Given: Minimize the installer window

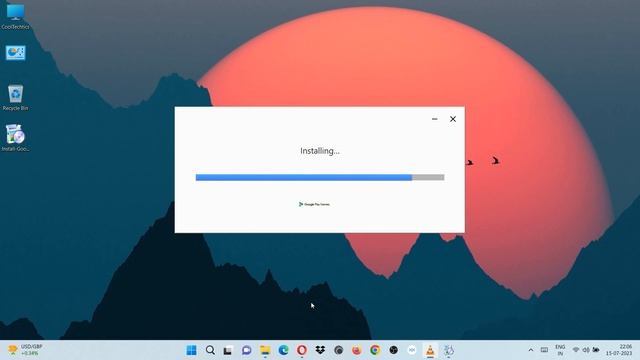Looking at the screenshot, I should tap(435, 119).
